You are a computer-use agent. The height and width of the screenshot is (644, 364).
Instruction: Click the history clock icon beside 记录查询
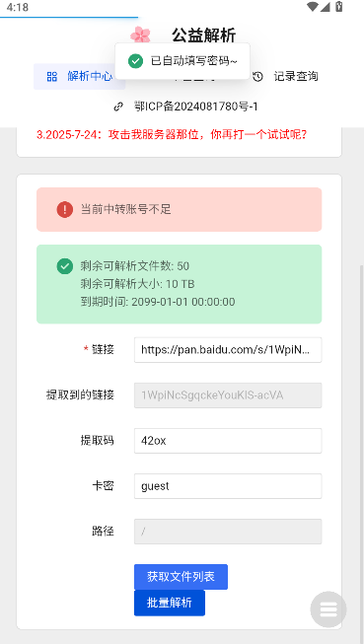257,76
